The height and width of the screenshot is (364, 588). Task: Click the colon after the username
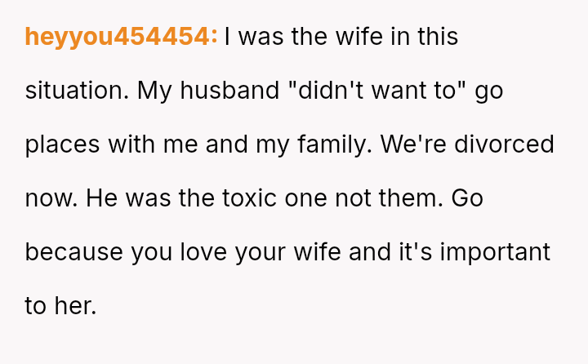point(215,37)
